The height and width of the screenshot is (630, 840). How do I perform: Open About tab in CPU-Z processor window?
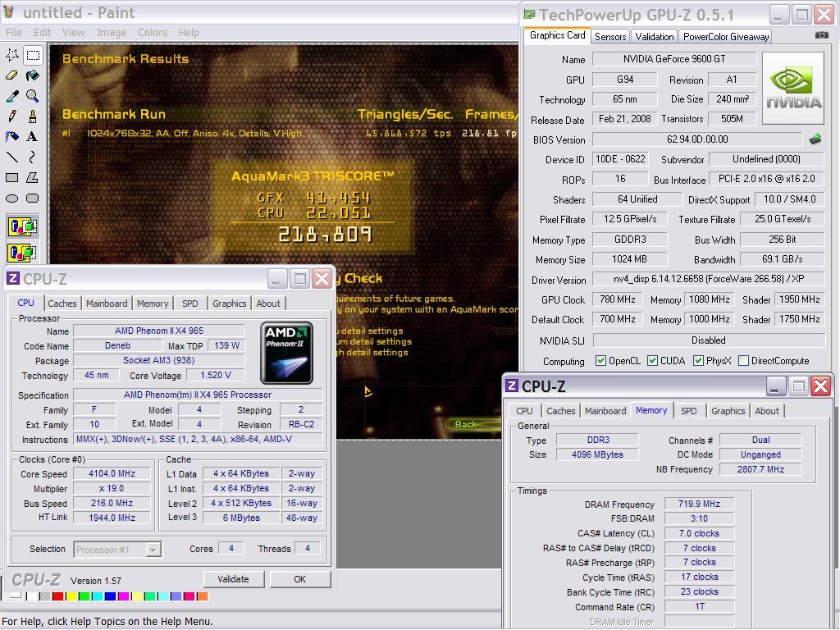pyautogui.click(x=268, y=304)
